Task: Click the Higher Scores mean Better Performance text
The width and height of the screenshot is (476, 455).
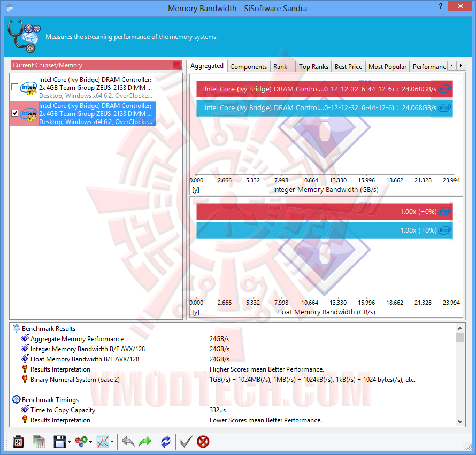Action: (x=267, y=369)
